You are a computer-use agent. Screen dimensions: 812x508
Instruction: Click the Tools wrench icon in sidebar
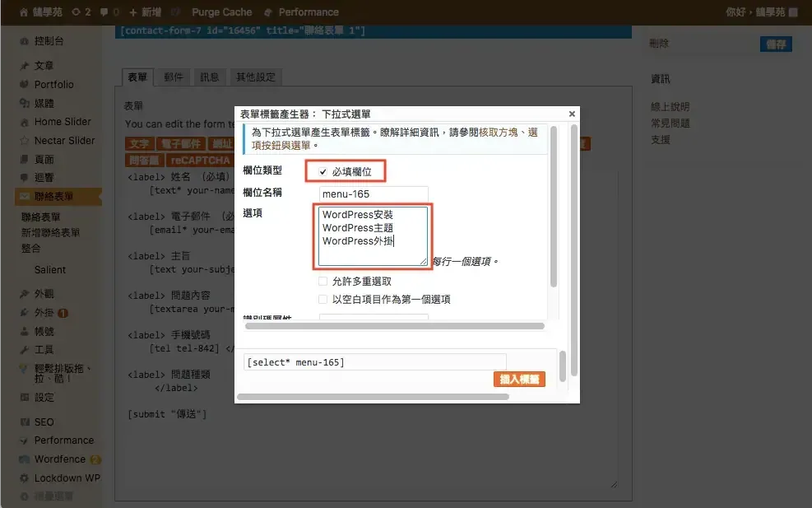[x=24, y=350]
